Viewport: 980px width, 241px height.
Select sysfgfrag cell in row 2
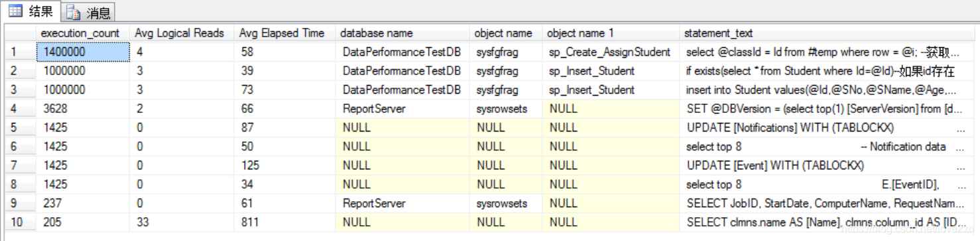[x=506, y=70]
